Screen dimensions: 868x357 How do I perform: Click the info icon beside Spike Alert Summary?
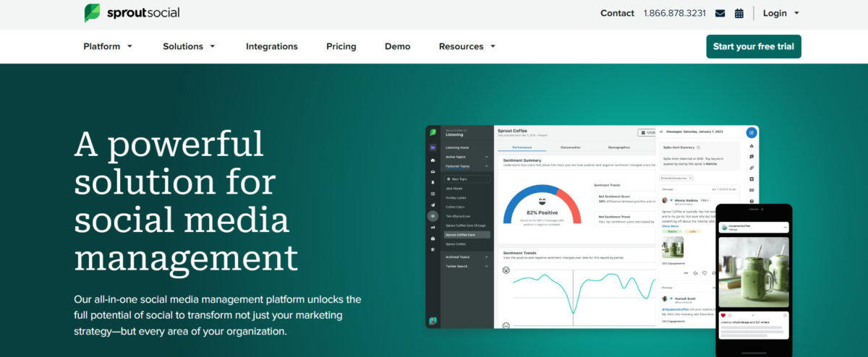[x=698, y=147]
